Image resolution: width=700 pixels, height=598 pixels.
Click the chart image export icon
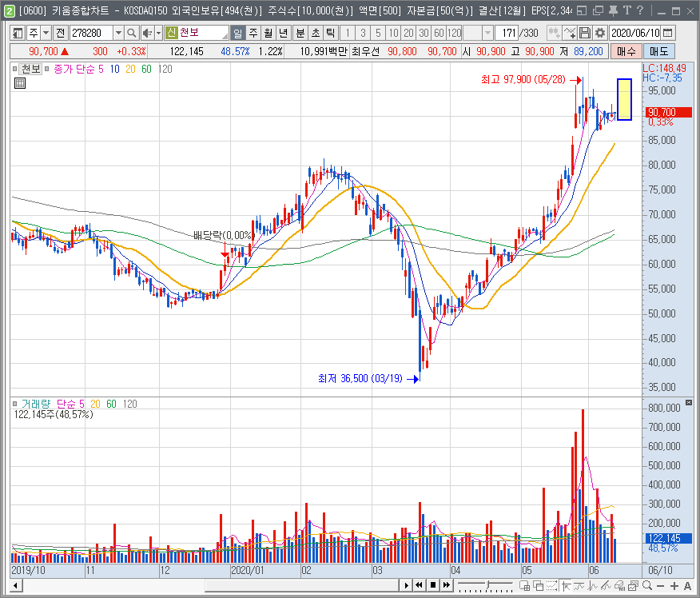point(633,585)
